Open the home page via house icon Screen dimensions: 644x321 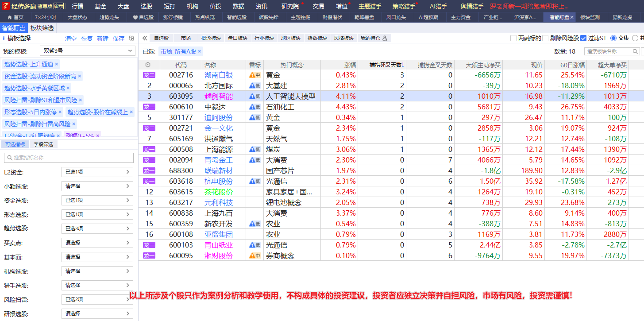click(x=10, y=17)
